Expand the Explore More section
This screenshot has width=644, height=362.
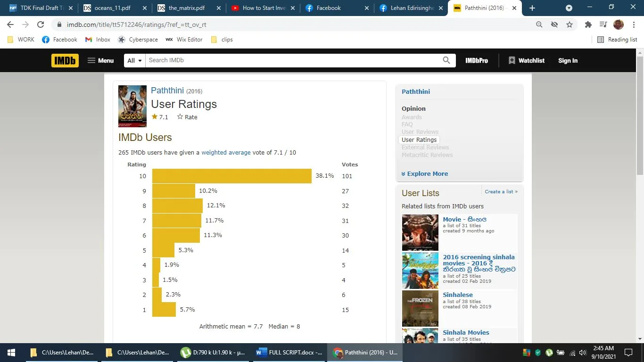coord(424,173)
